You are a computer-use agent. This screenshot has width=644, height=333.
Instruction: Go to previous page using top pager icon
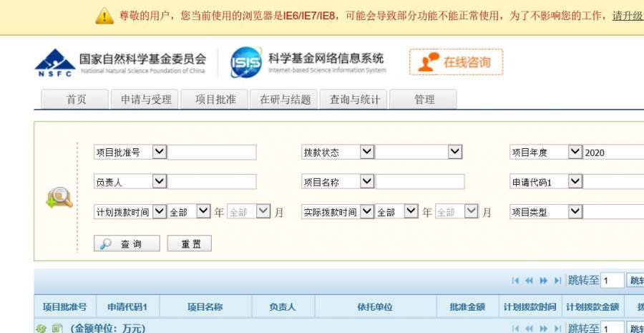[529, 281]
